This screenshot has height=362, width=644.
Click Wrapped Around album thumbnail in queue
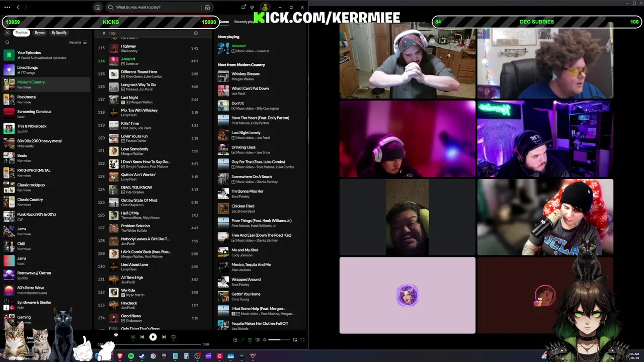coord(223,282)
